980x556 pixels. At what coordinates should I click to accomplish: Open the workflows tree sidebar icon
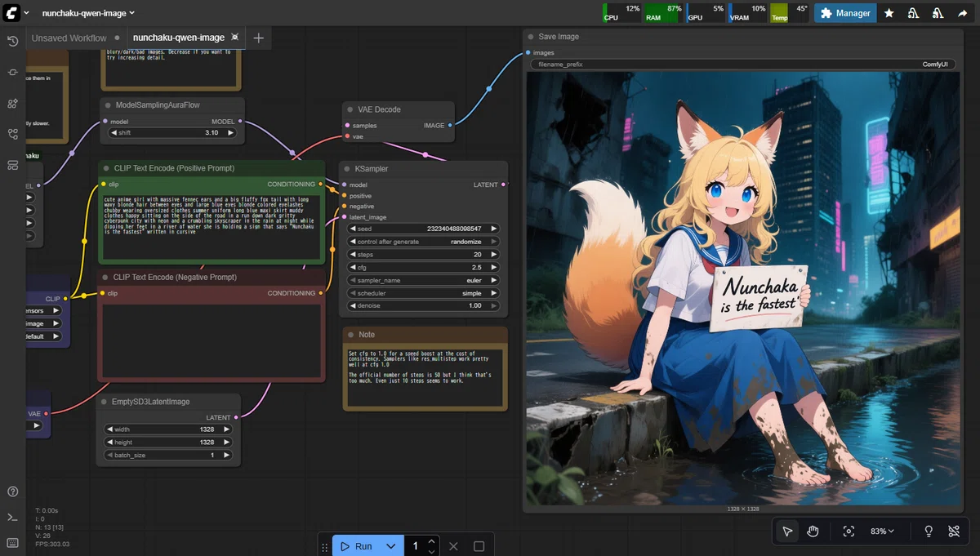[x=12, y=134]
